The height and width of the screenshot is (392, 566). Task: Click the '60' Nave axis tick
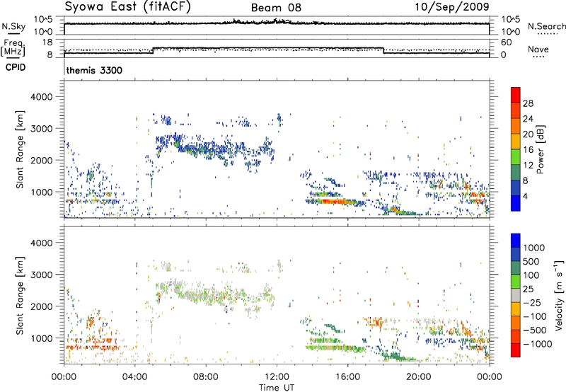[506, 42]
